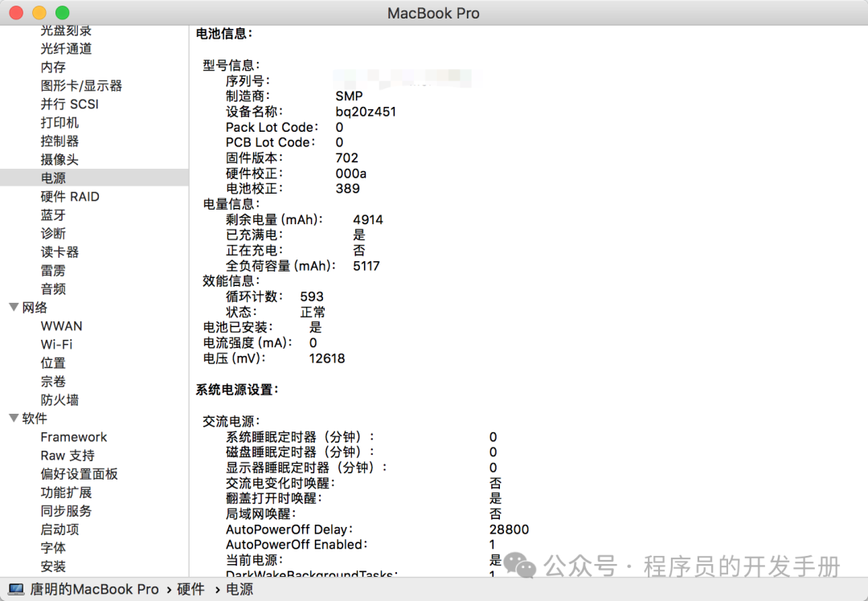Collapse the 软件 section triangle
Viewport: 868px width, 601px height.
click(14, 418)
